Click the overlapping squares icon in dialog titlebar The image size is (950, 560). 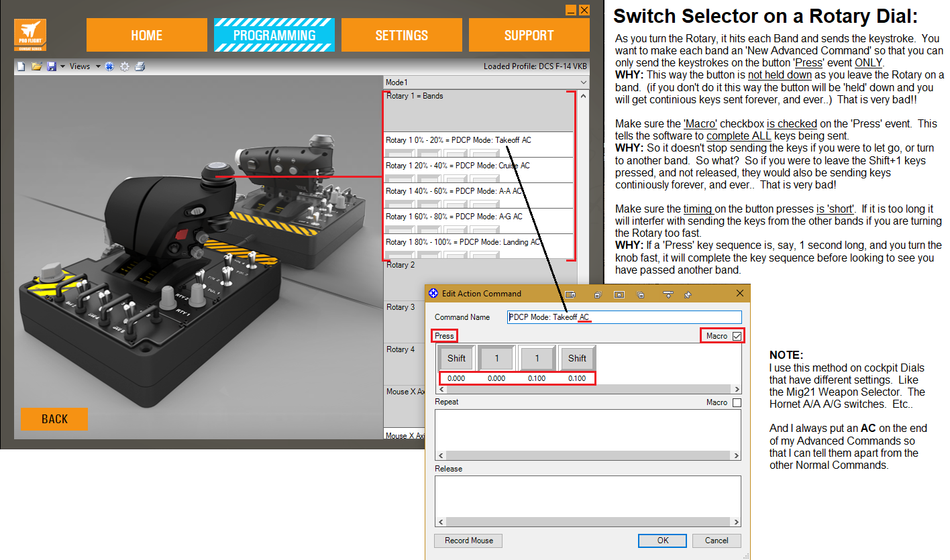pyautogui.click(x=641, y=294)
